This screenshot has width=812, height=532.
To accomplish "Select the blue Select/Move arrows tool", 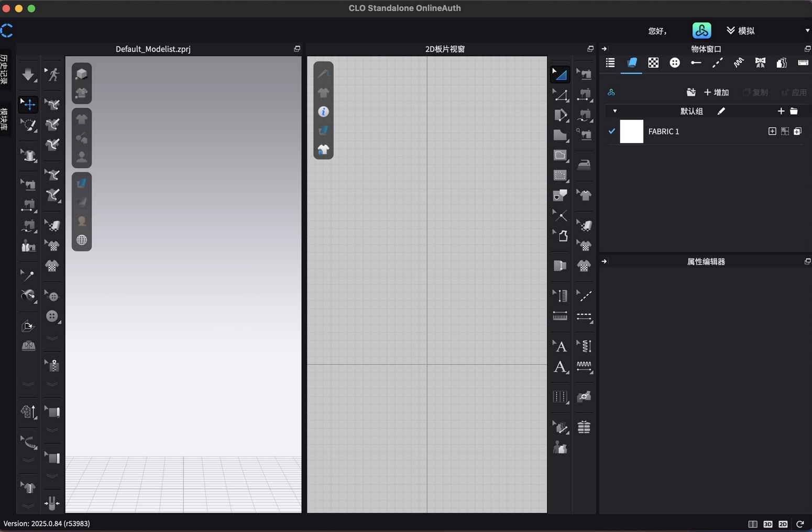I will pos(28,104).
